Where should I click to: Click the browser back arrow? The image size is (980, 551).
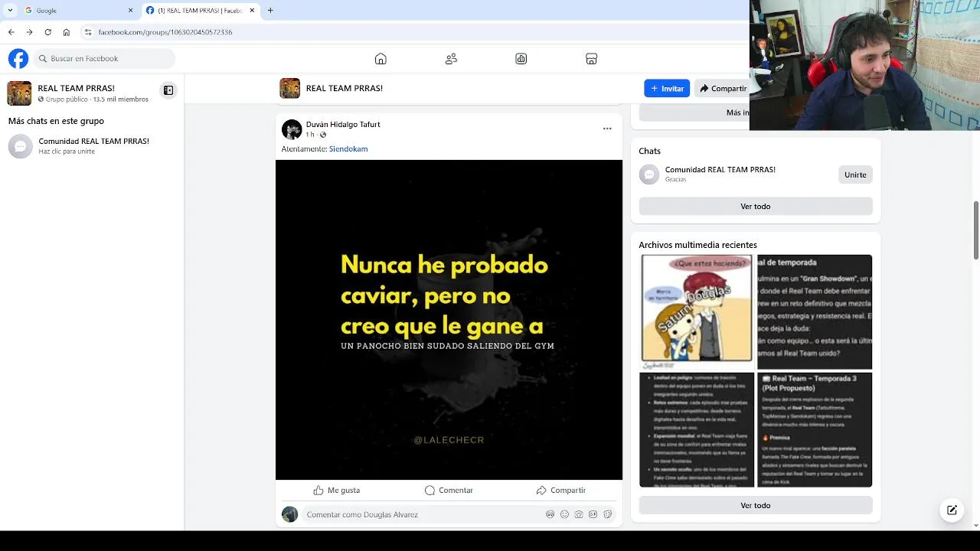point(11,32)
